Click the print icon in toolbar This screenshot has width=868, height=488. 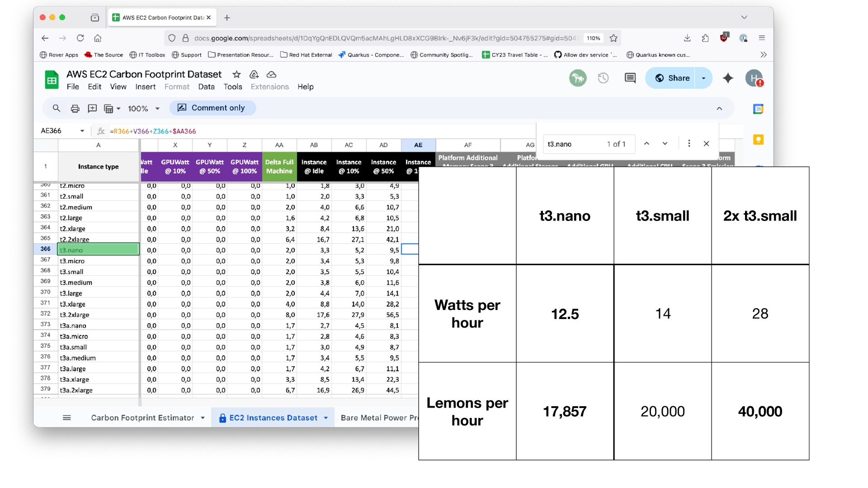tap(75, 108)
